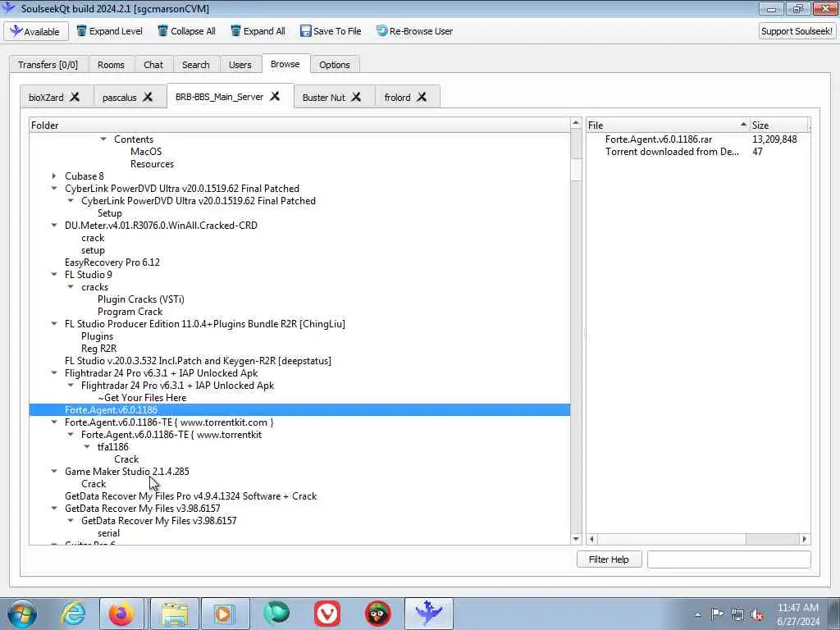Screen dimensions: 840x630
Task: Collapse the Contents folder
Action: click(103, 139)
